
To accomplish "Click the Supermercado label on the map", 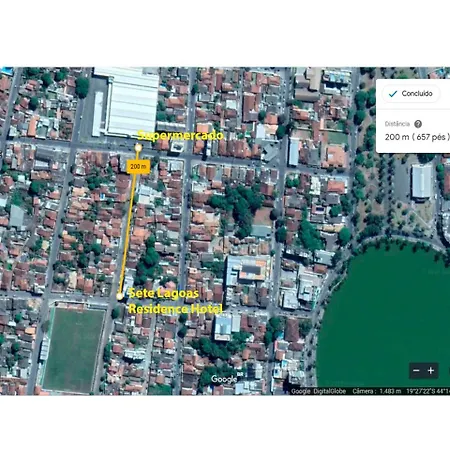I will [180, 135].
